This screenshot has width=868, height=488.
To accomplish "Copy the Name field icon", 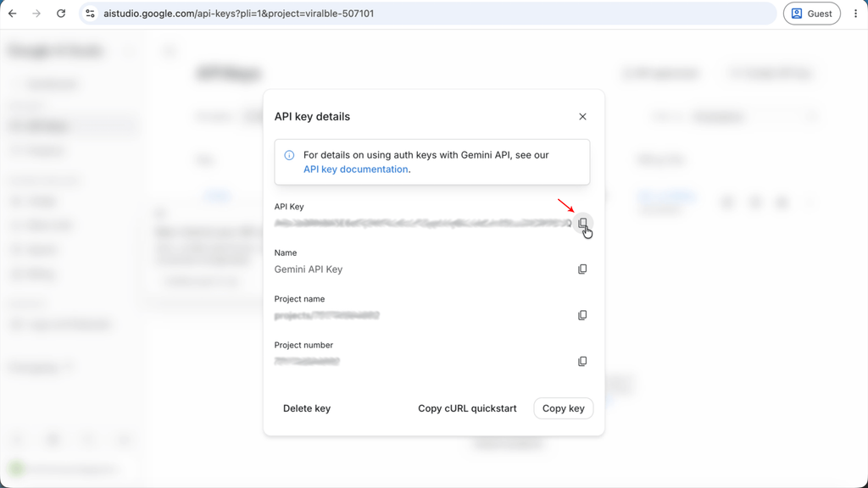I will coord(582,269).
